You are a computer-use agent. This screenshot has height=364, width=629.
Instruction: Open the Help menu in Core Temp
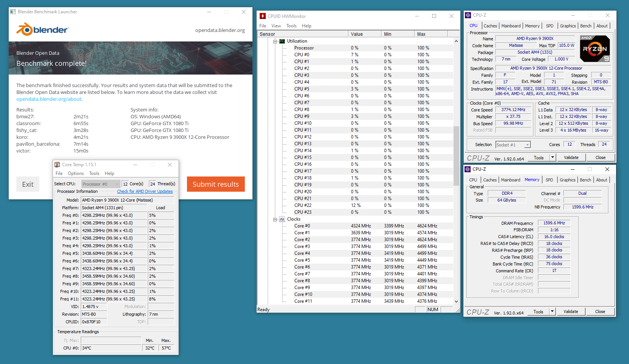[109, 173]
